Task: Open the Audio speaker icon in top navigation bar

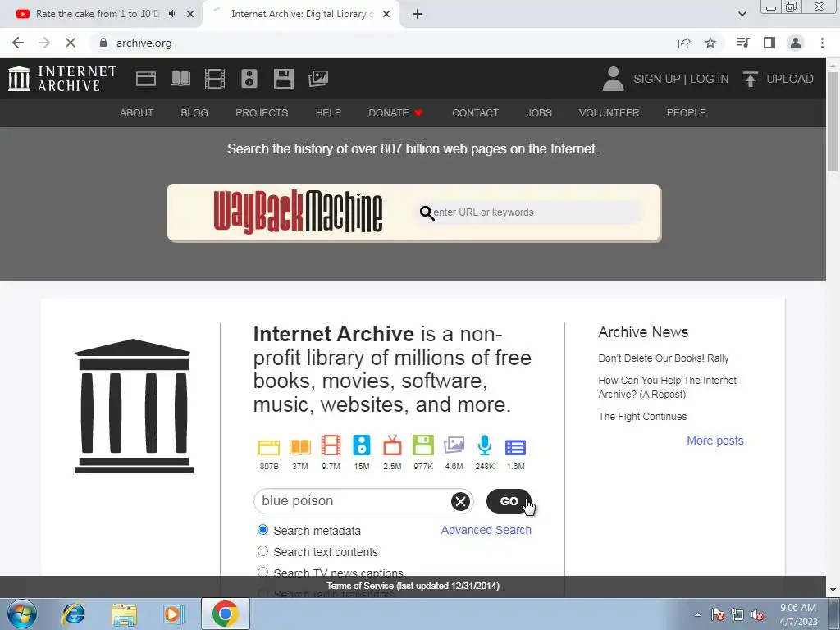Action: [x=249, y=79]
